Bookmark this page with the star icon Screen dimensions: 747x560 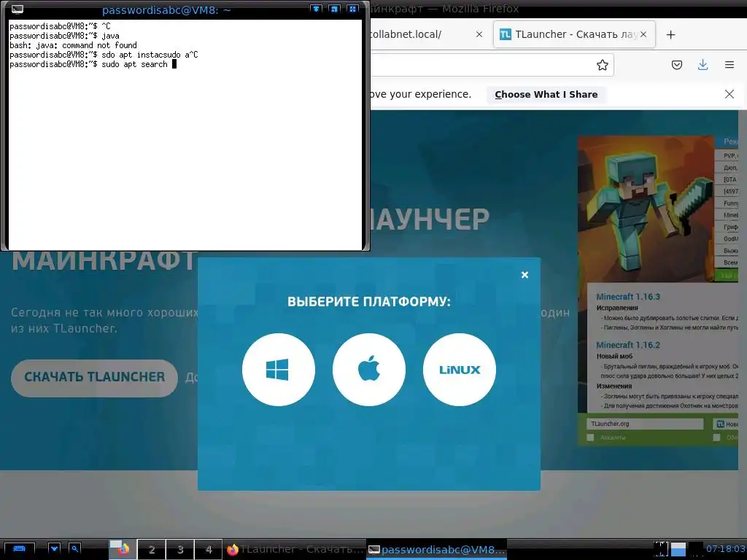pyautogui.click(x=602, y=65)
